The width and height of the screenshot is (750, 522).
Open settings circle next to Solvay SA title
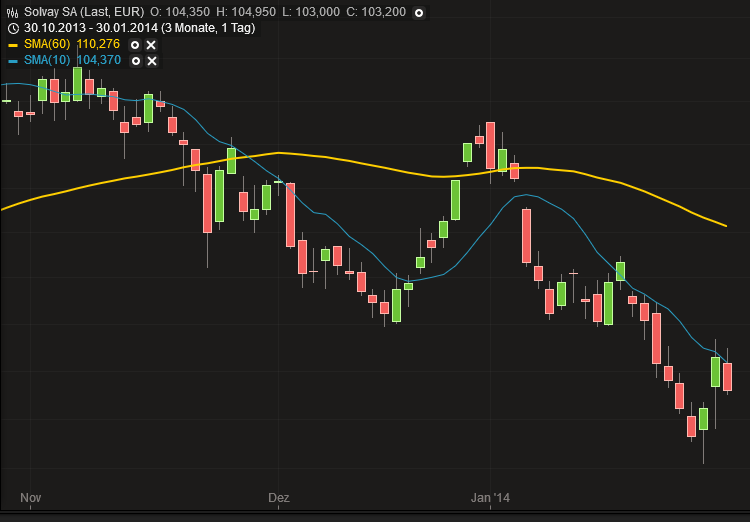(419, 13)
